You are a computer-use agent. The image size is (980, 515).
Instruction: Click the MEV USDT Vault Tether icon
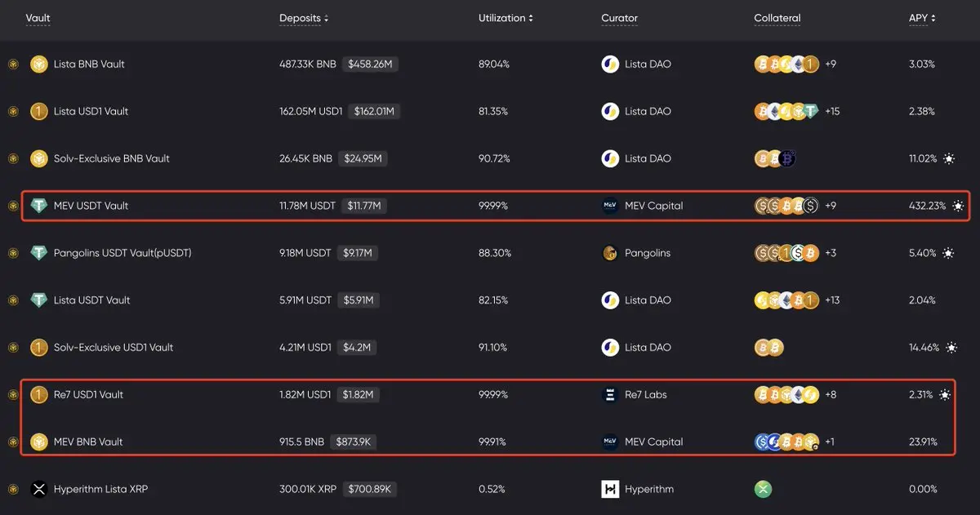click(x=39, y=206)
